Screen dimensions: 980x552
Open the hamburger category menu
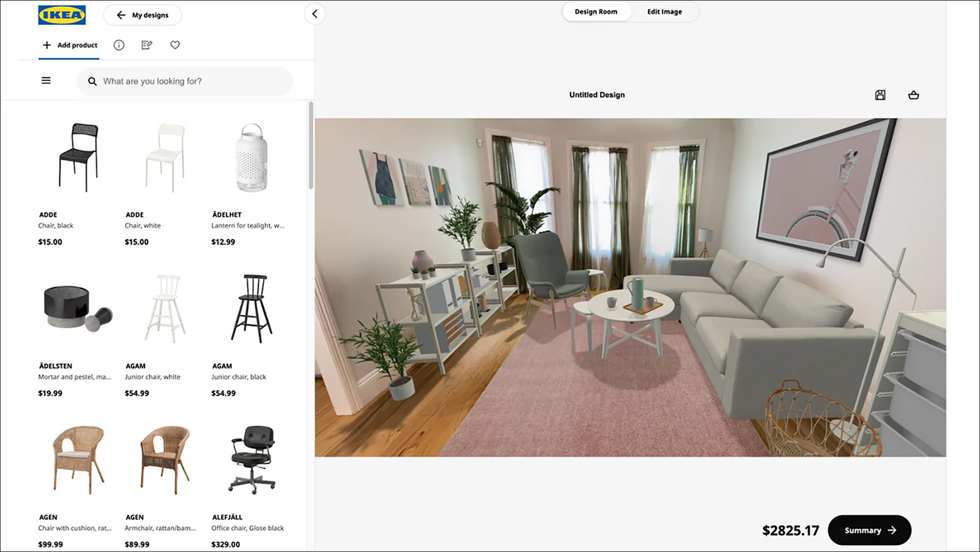click(46, 81)
